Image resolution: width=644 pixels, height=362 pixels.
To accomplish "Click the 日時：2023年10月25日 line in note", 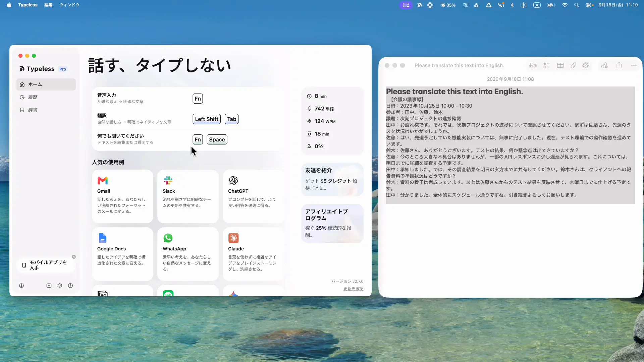I will 429,106.
